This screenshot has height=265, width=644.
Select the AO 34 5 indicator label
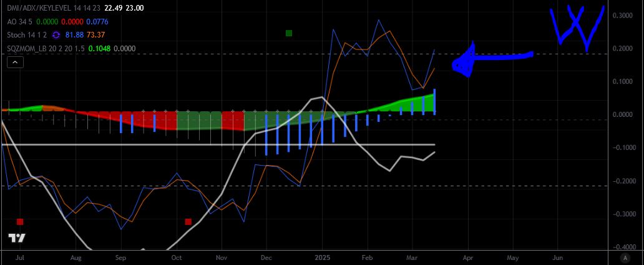21,21
